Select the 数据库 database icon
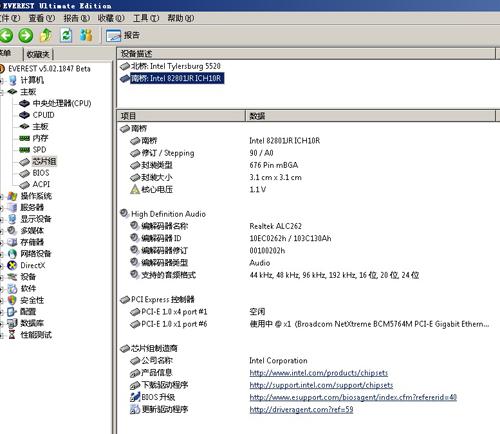The width and height of the screenshot is (500, 434). (x=13, y=323)
